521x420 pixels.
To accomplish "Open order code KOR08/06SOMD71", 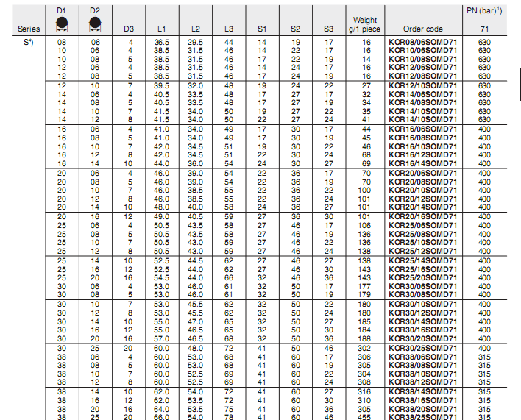I will point(422,43).
